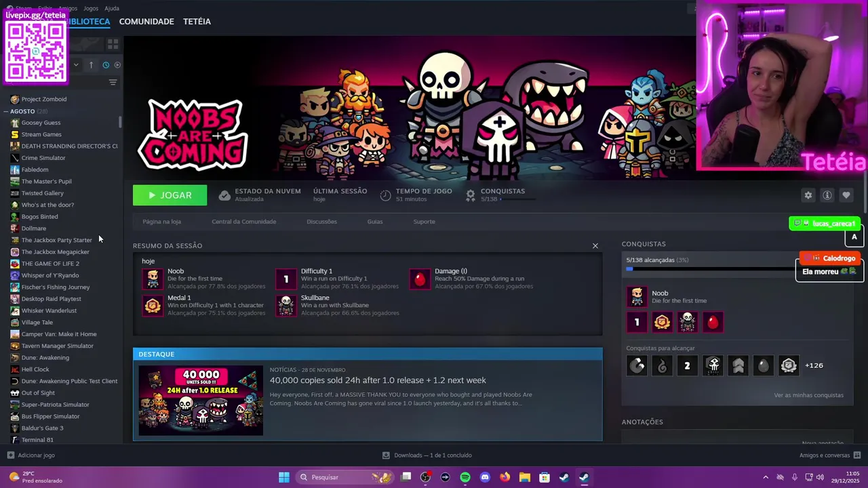Switch to the COMUNIDADE tab
The width and height of the screenshot is (868, 488).
(146, 22)
